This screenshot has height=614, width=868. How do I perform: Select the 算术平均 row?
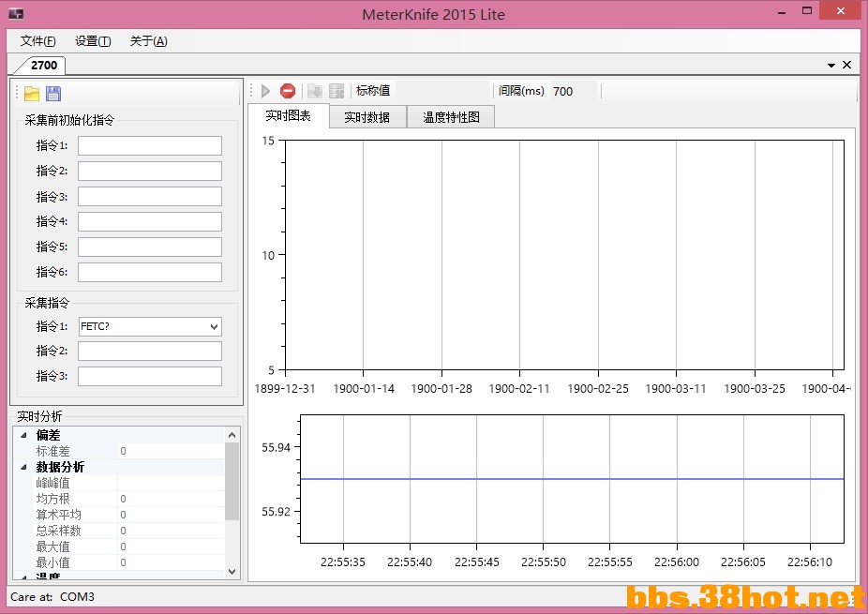(129, 515)
